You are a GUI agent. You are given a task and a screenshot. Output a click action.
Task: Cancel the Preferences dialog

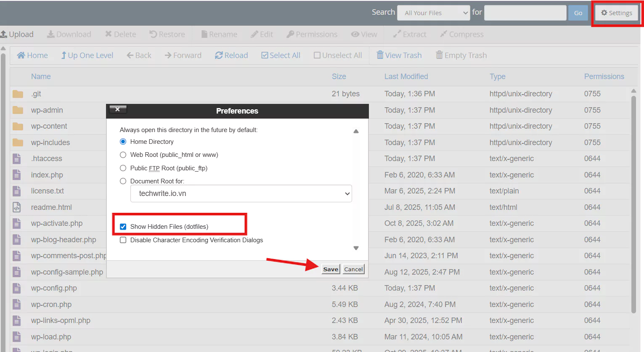[353, 269]
